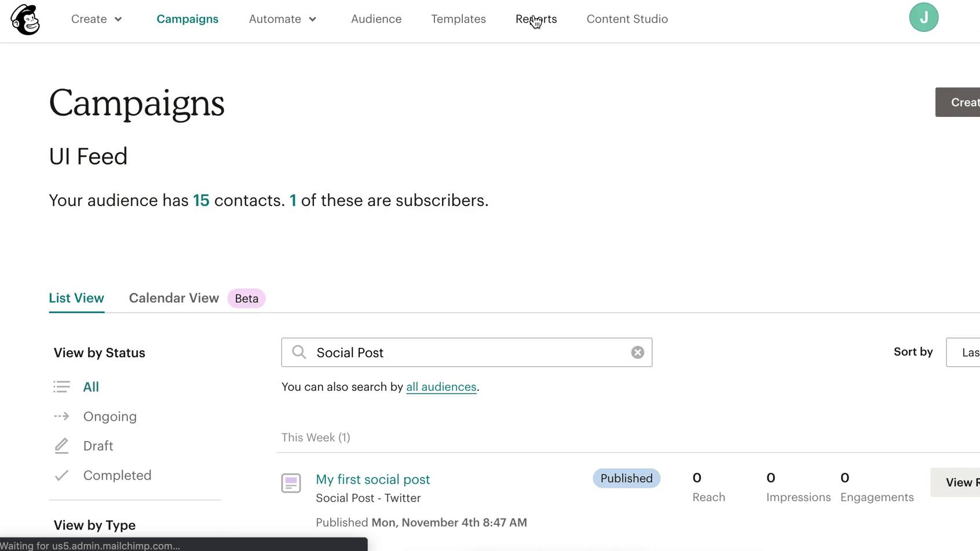Clear the Social Post search with the X icon
Screen dimensions: 980x551
pos(637,352)
